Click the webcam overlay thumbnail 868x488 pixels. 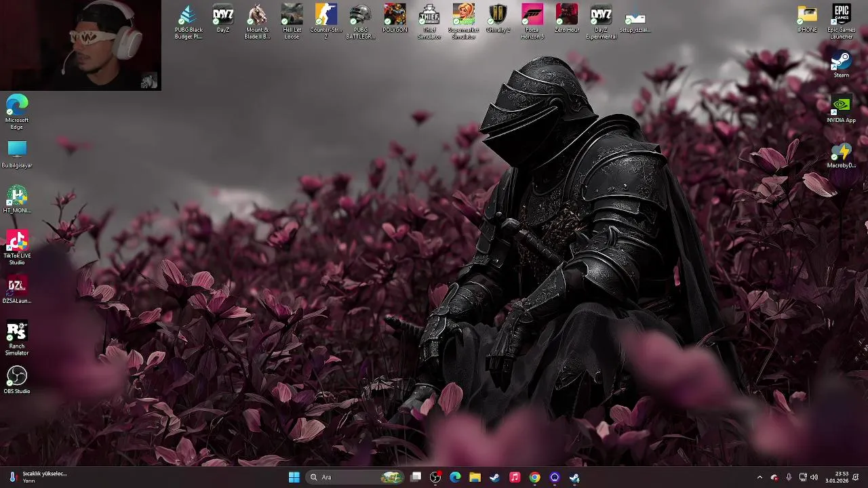[x=81, y=45]
